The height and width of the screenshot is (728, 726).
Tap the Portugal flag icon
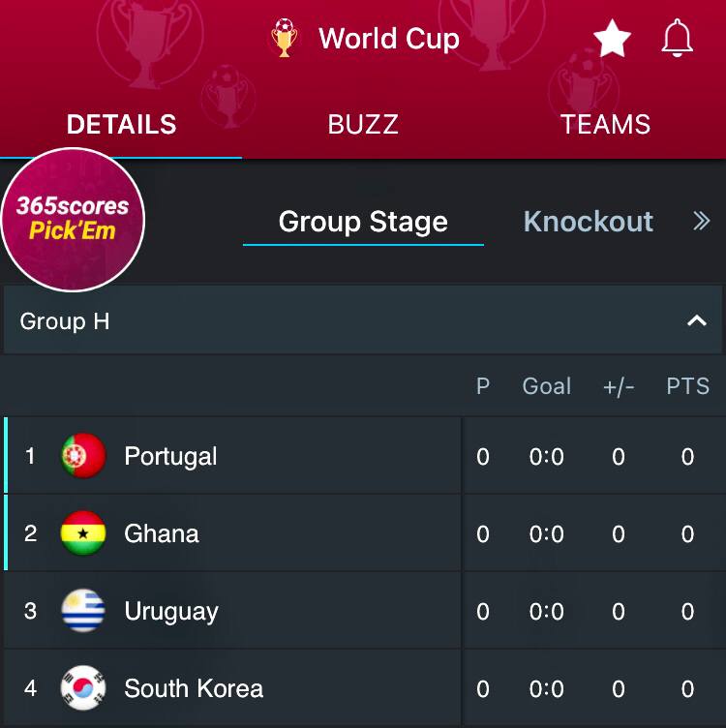(x=83, y=456)
